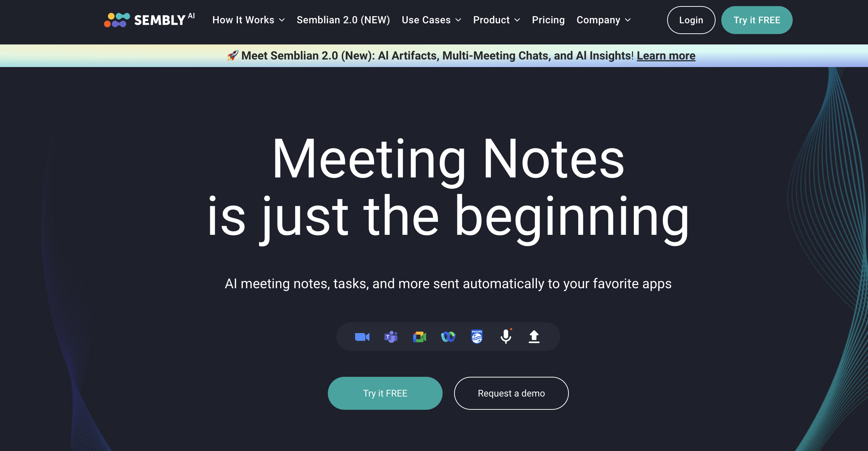Screen dimensions: 868x451
Task: Click the Try it FREE button
Action: pyautogui.click(x=385, y=393)
